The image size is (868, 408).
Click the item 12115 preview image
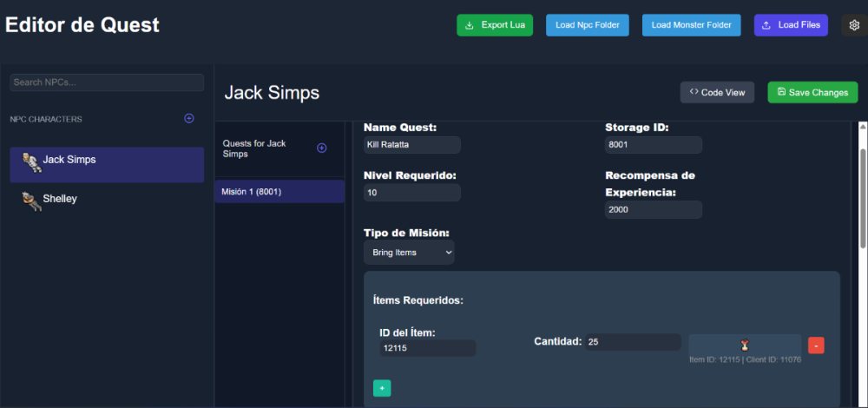(x=744, y=345)
